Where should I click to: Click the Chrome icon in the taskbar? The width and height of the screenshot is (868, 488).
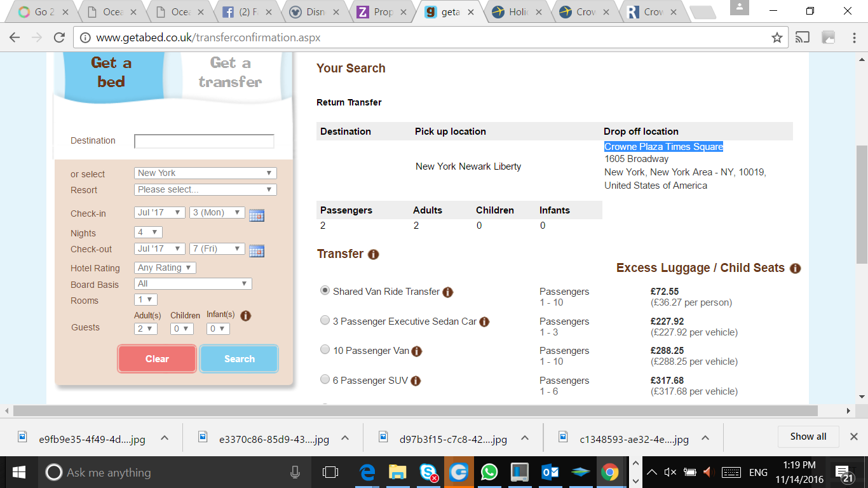pyautogui.click(x=610, y=472)
